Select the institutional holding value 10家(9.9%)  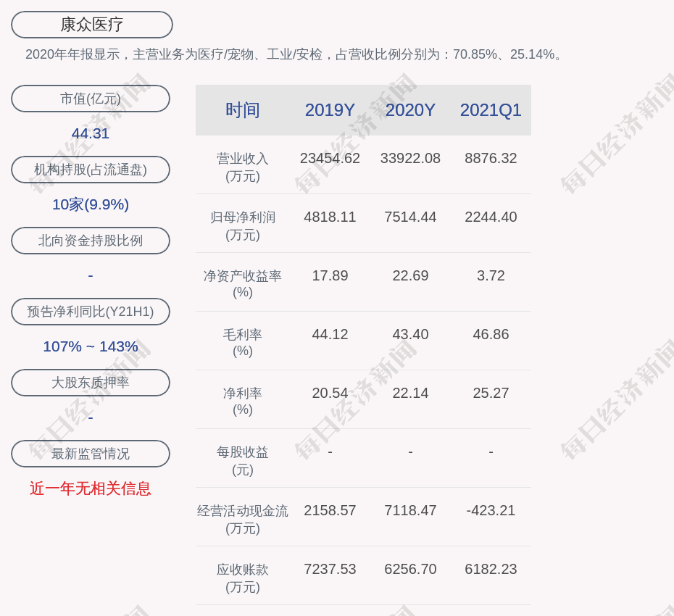[x=91, y=204]
